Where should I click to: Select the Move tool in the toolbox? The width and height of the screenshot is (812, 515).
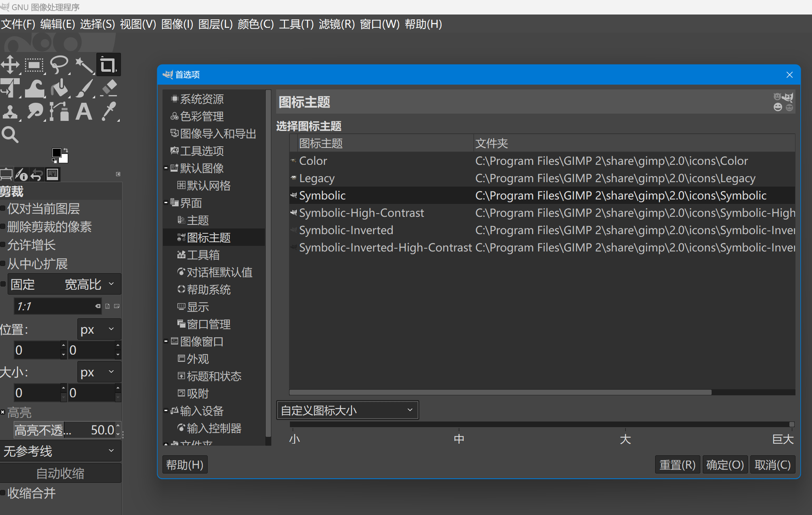tap(10, 65)
